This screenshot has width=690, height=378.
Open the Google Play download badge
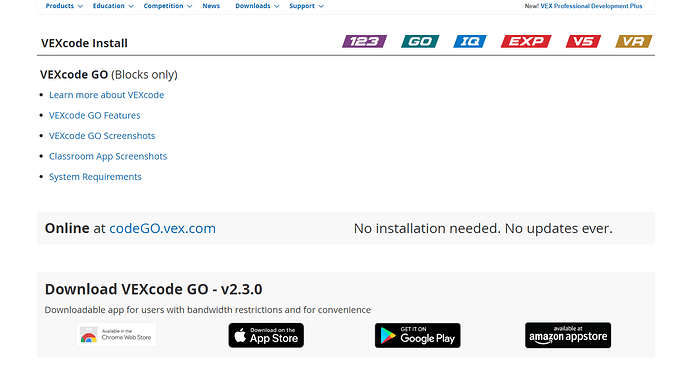point(418,335)
